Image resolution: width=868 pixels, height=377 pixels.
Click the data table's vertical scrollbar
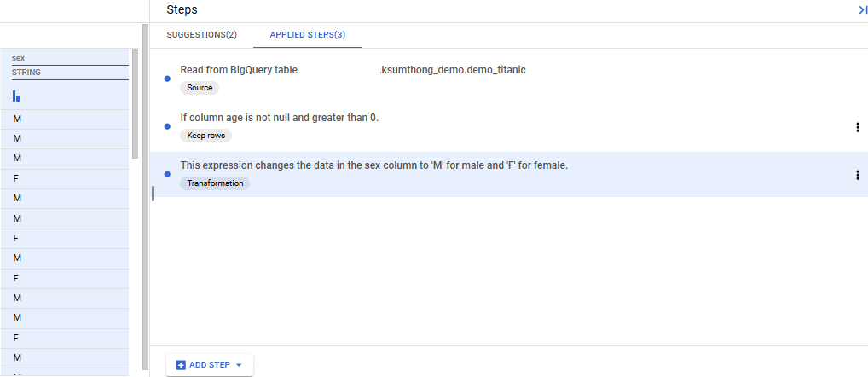click(x=135, y=102)
